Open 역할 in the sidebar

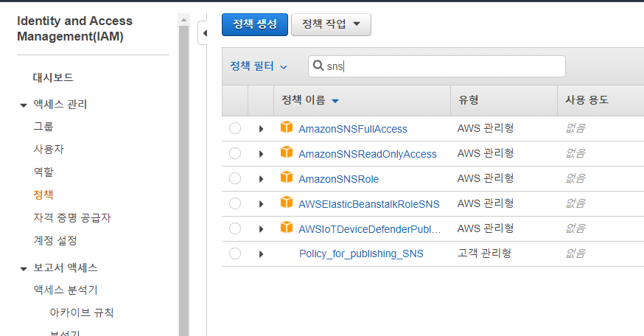pos(43,172)
